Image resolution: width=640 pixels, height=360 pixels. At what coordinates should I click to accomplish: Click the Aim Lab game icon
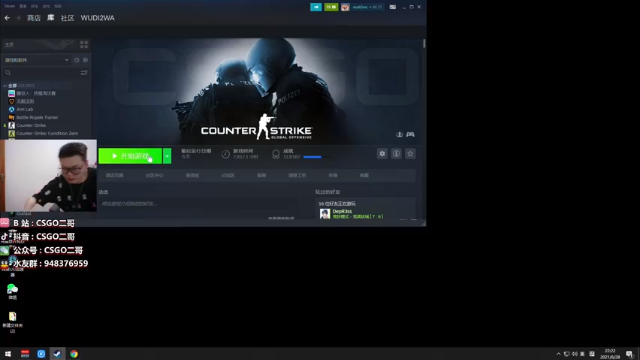[11, 109]
